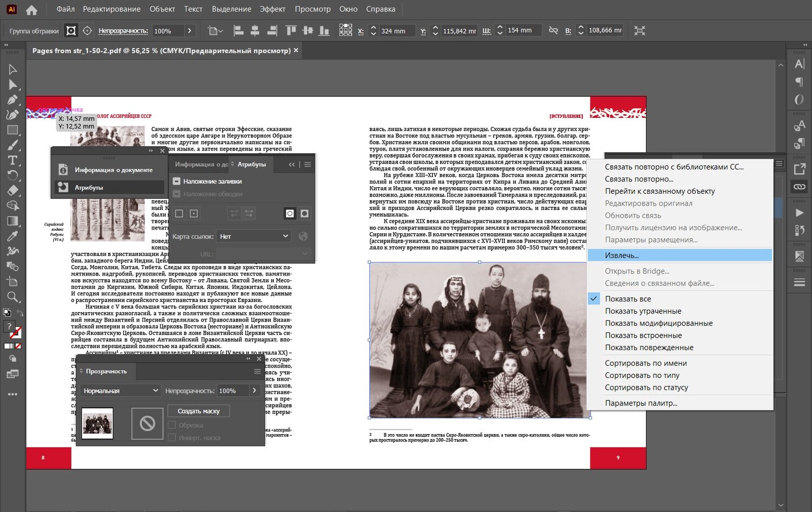
Task: Click the image thumbnail in Transparency panel
Action: click(97, 423)
